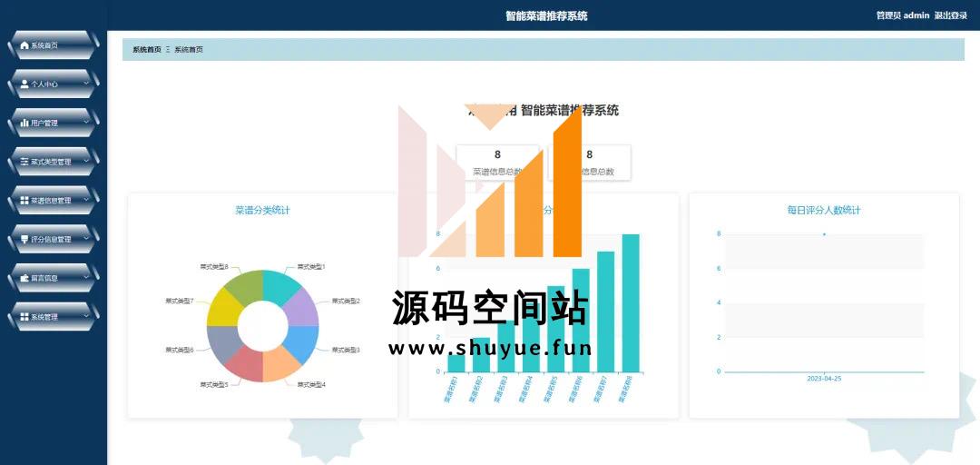This screenshot has height=465, width=980.
Task: Click the tallest bar above 菜谱名称8
Action: pos(631,303)
